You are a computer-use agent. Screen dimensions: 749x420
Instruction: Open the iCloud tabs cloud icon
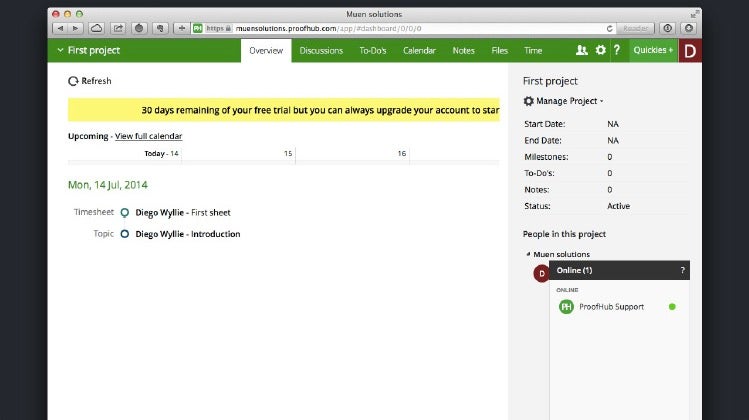(96, 29)
